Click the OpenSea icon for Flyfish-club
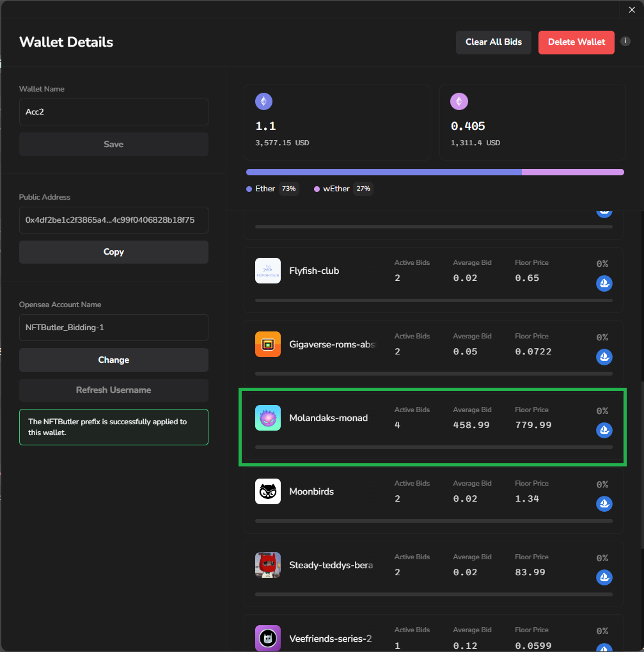644x652 pixels. (604, 283)
